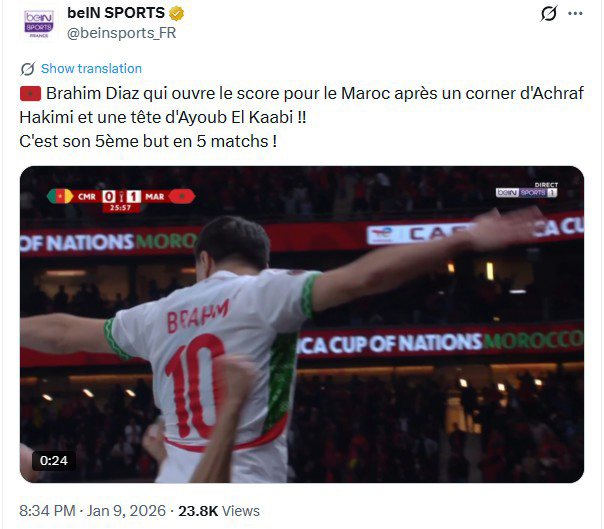Open the beIN SPORTS account name
Screen dimensions: 604x529
(x=116, y=13)
